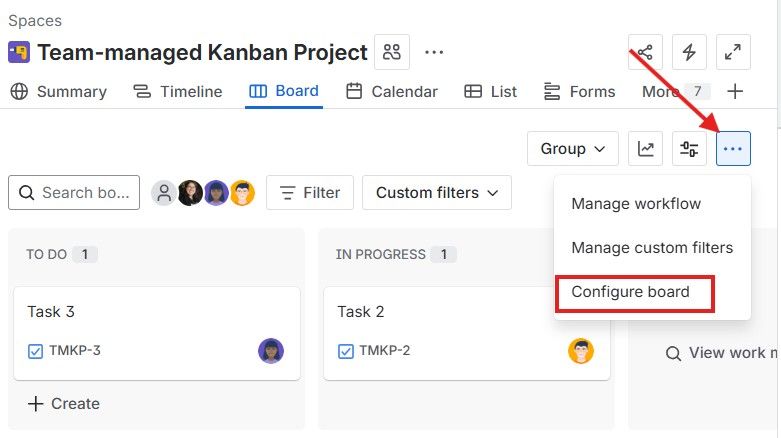Click Create under the To Do column
781x438 pixels.
point(64,404)
